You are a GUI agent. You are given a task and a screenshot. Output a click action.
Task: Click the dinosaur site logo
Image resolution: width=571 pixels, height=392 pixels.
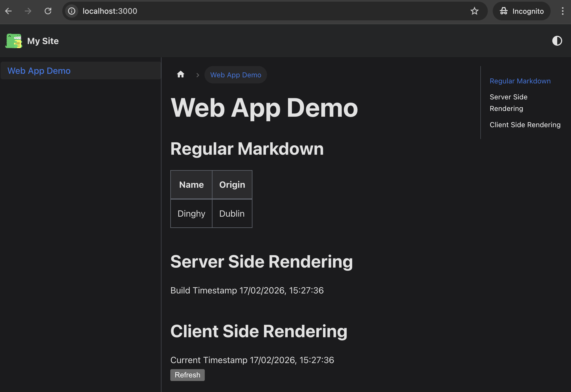point(14,41)
